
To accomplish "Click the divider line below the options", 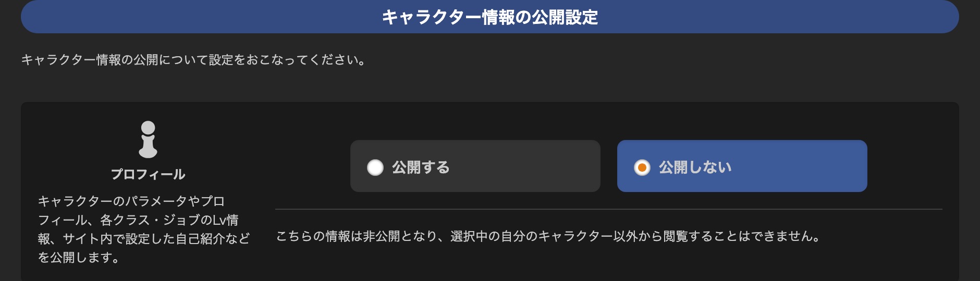I will point(609,209).
